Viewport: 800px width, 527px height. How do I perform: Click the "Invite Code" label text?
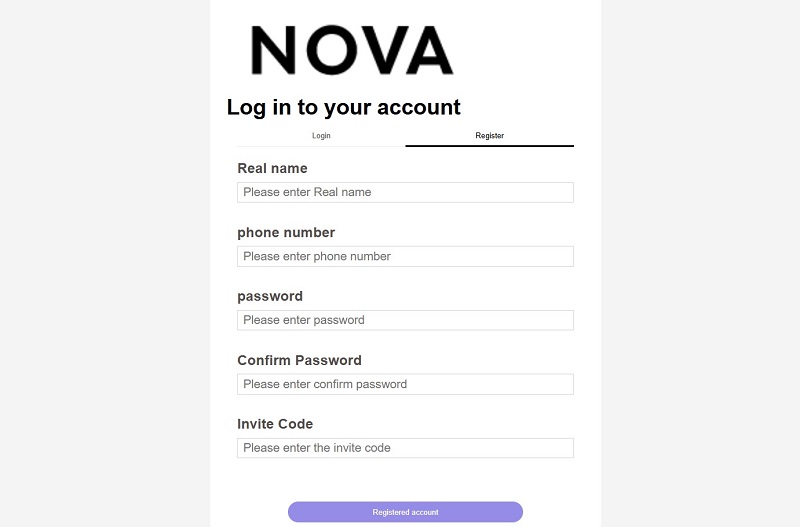(275, 424)
